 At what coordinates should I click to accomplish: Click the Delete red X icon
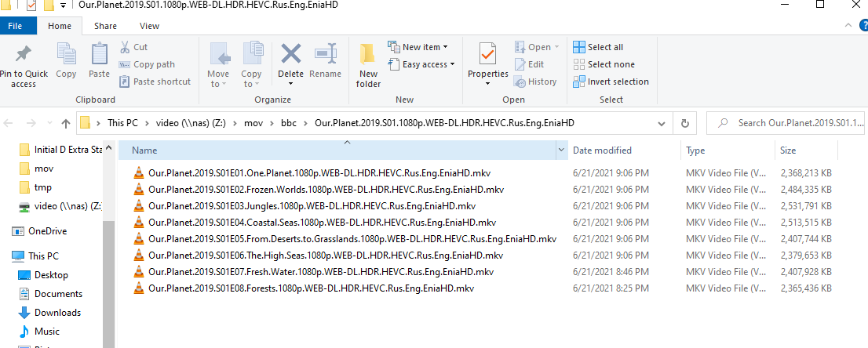290,53
